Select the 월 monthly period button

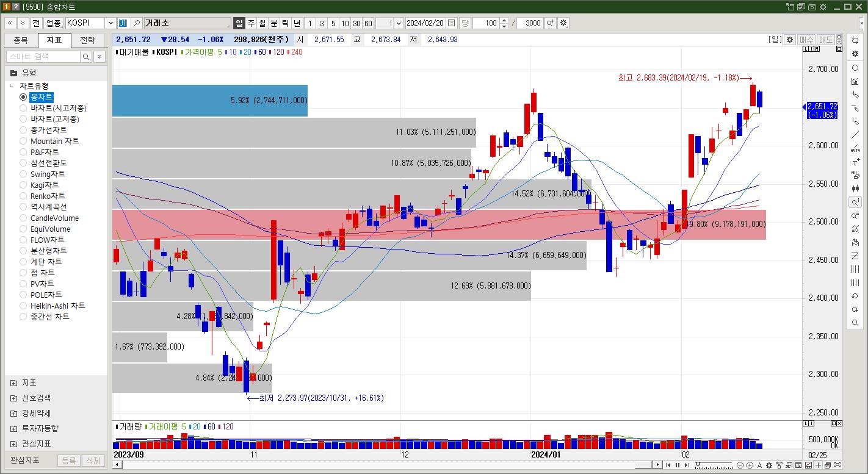pos(262,23)
